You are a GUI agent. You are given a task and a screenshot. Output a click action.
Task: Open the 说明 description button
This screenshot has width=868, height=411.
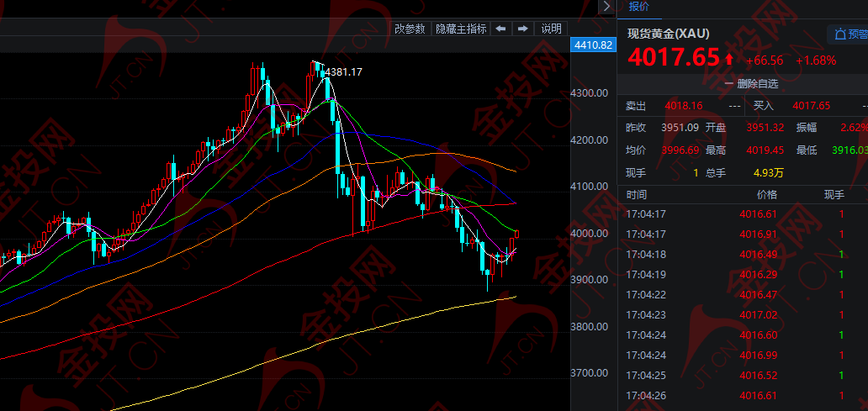(551, 29)
